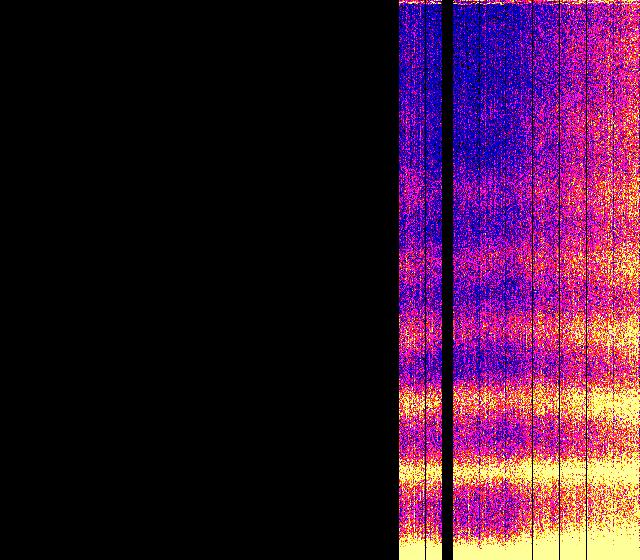This screenshot has width=640, height=560.
Task: Click the center of the blank black panel
Action: (199, 280)
